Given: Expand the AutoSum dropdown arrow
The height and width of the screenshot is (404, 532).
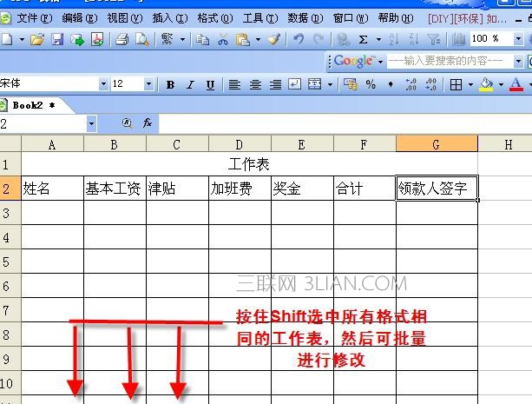Looking at the screenshot, I should pos(378,40).
